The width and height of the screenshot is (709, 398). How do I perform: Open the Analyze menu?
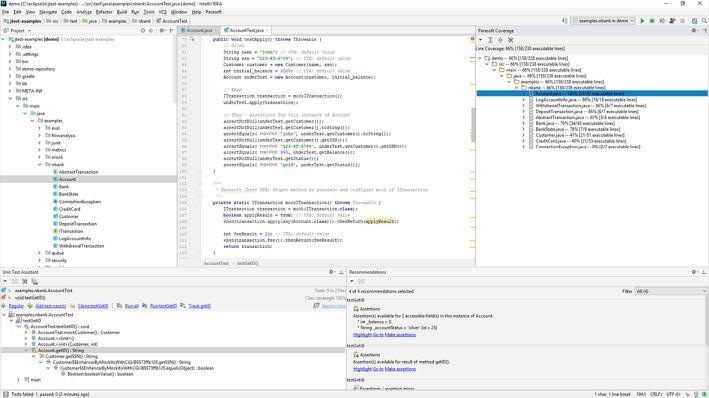click(84, 12)
